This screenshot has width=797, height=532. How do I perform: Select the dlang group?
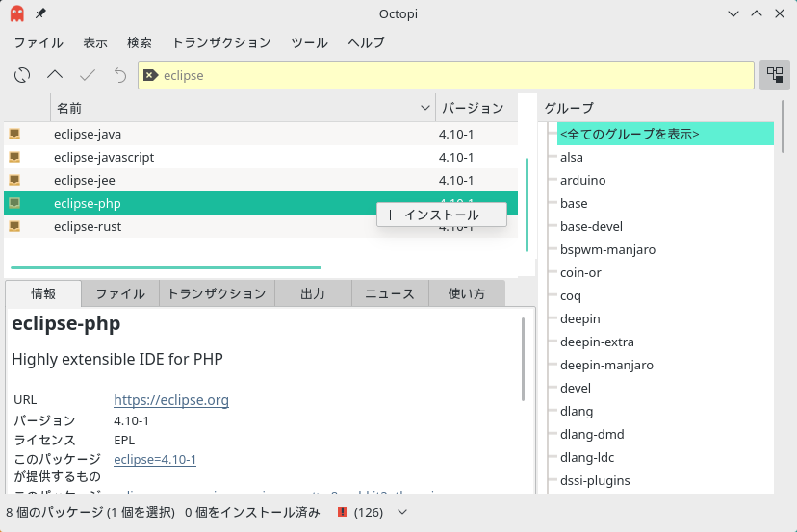pyautogui.click(x=577, y=411)
